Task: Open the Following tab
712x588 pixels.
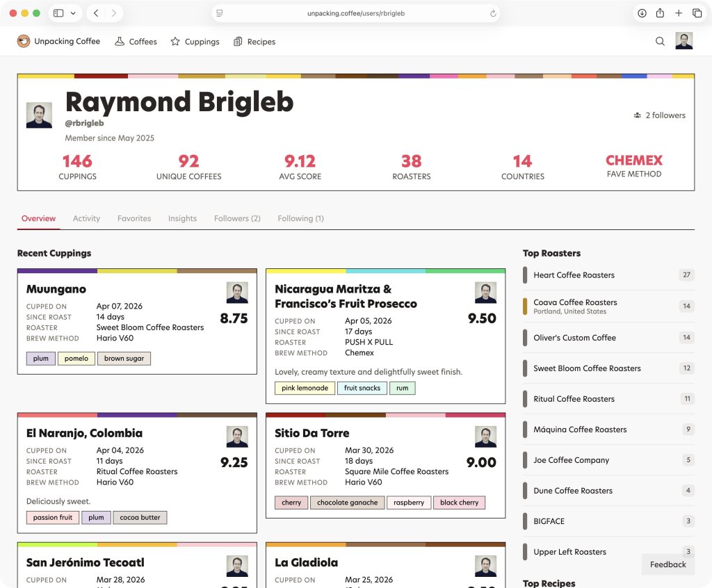Action: 300,218
